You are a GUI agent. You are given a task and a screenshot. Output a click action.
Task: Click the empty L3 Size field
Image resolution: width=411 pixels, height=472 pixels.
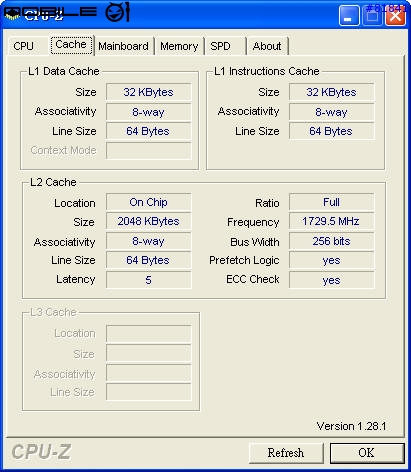point(148,353)
